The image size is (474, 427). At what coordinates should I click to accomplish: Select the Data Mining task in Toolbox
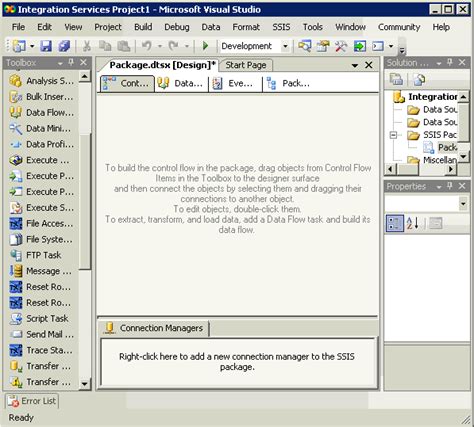[41, 128]
